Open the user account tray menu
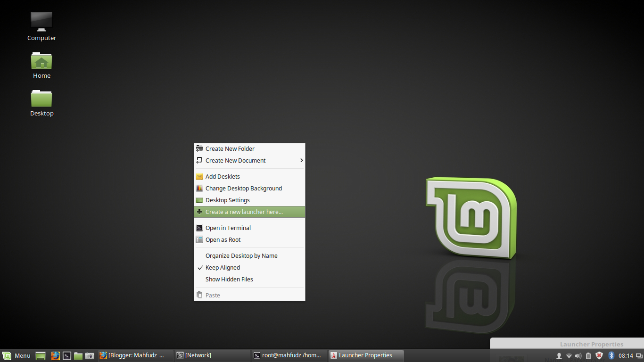Viewport: 644px width, 362px height. pos(559,355)
